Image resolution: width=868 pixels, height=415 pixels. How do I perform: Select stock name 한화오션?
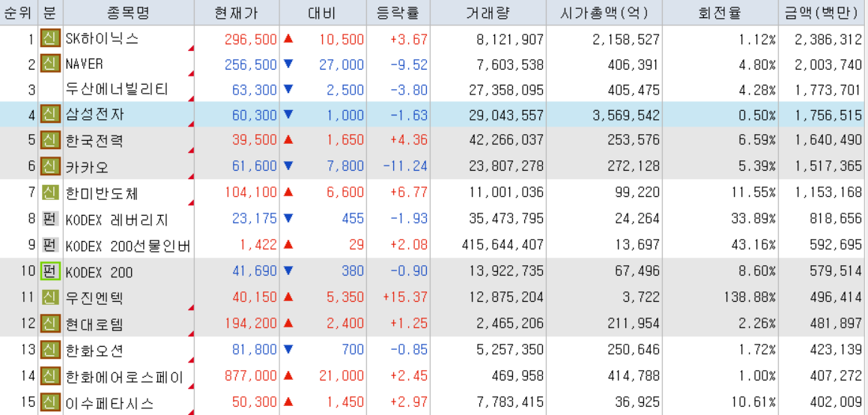pyautogui.click(x=95, y=351)
